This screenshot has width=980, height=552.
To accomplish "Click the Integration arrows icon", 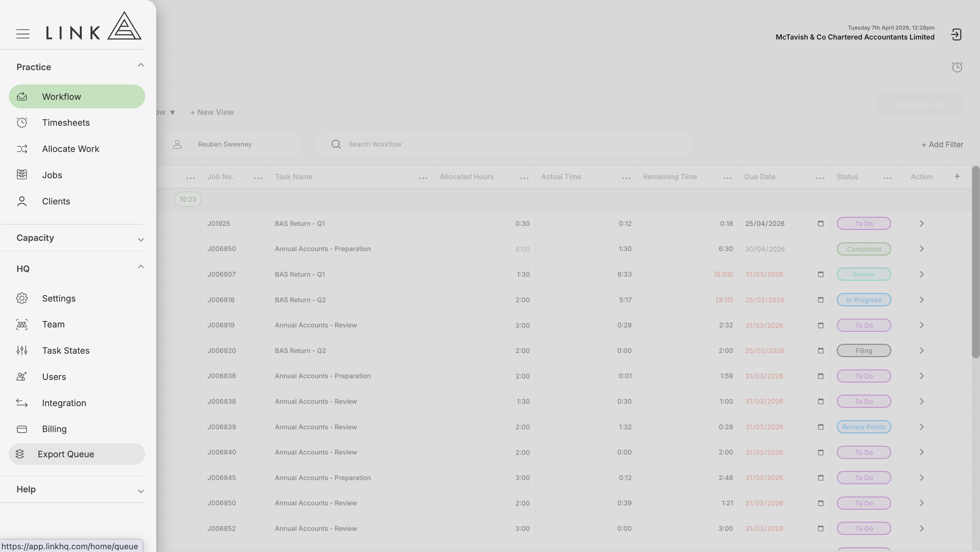I will pos(22,403).
